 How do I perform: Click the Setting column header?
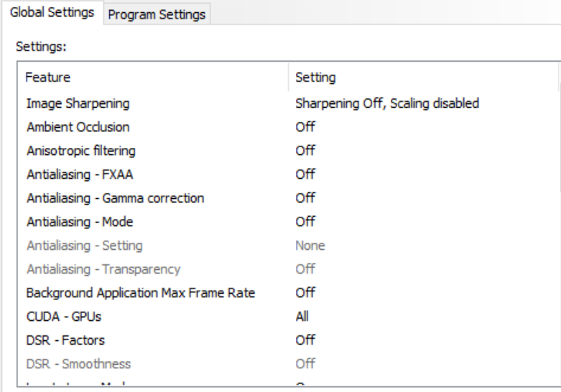(x=424, y=78)
